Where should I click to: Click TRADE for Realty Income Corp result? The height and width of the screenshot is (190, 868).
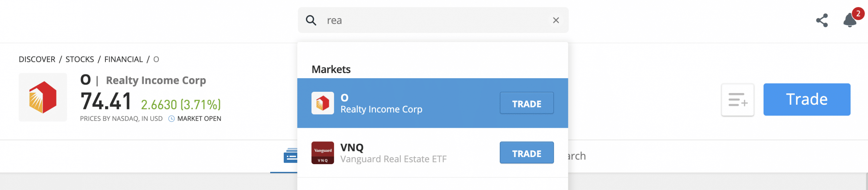(527, 103)
